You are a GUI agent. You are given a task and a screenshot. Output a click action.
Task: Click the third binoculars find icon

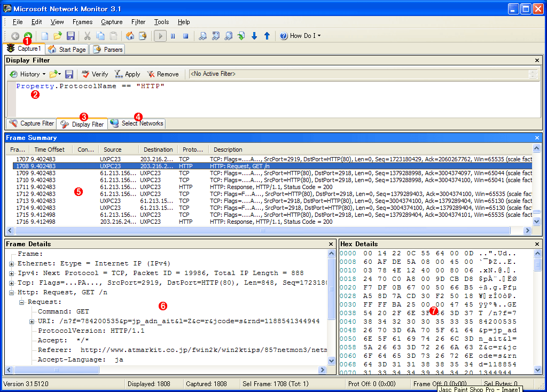point(229,36)
